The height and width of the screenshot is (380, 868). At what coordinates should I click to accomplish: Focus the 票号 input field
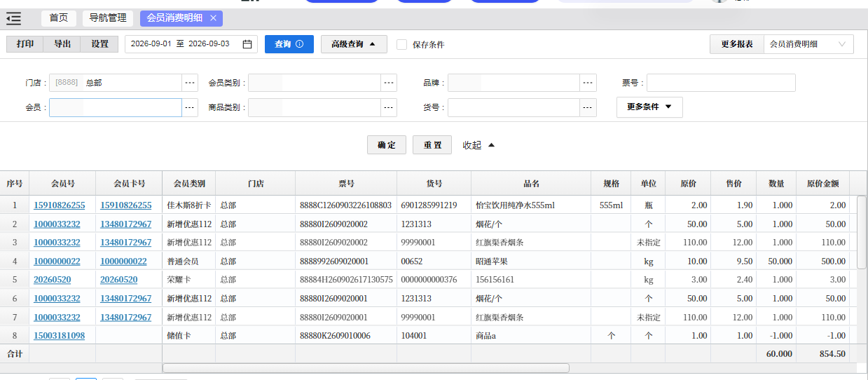721,83
